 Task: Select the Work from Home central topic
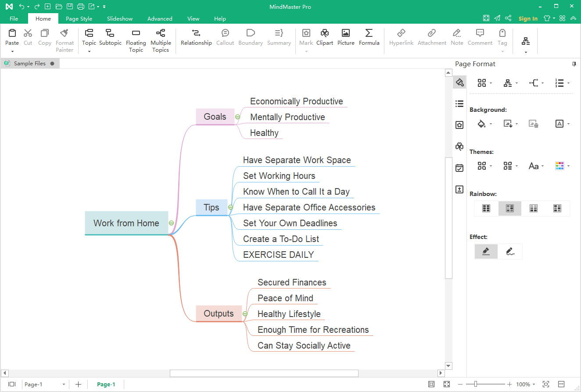pos(126,223)
